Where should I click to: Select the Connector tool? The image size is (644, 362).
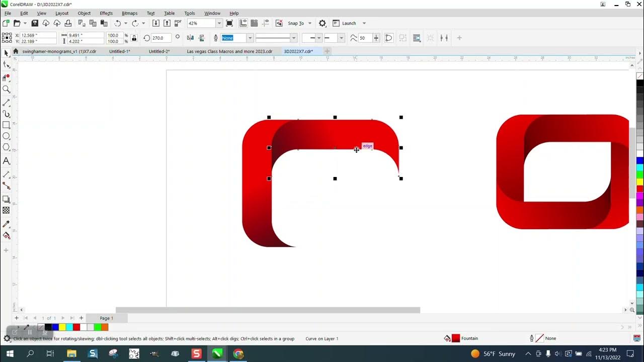(x=6, y=186)
